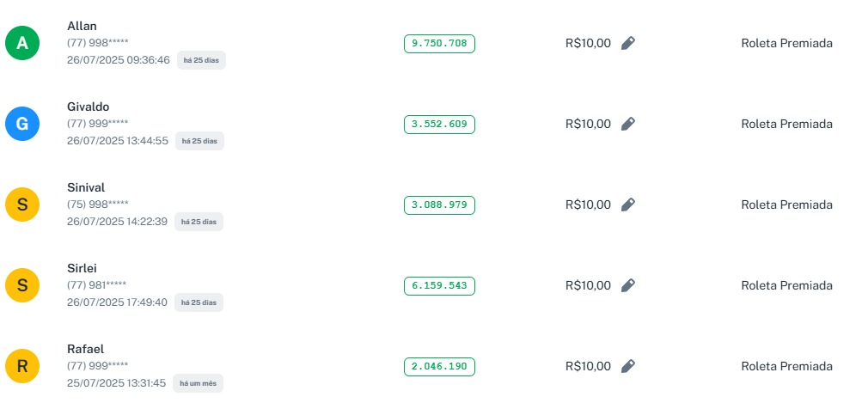
Task: Click the name Allan
Action: pyautogui.click(x=82, y=26)
